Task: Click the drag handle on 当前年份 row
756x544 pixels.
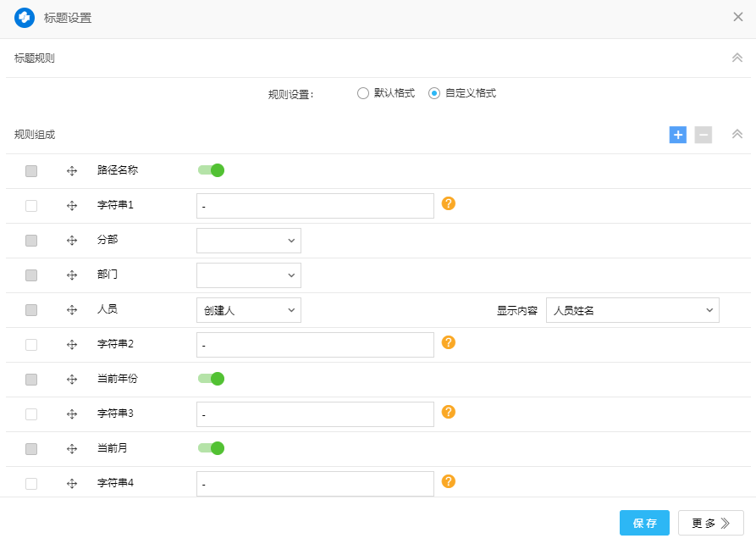Action: coord(72,380)
